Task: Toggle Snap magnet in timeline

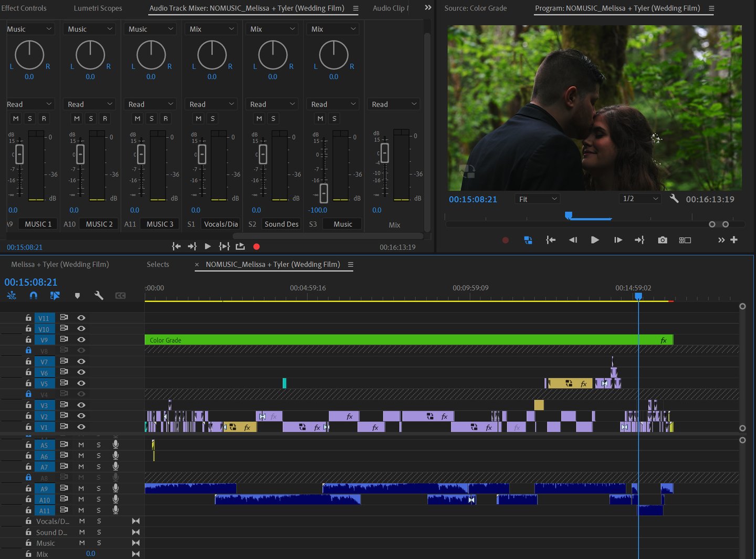Action: (34, 295)
